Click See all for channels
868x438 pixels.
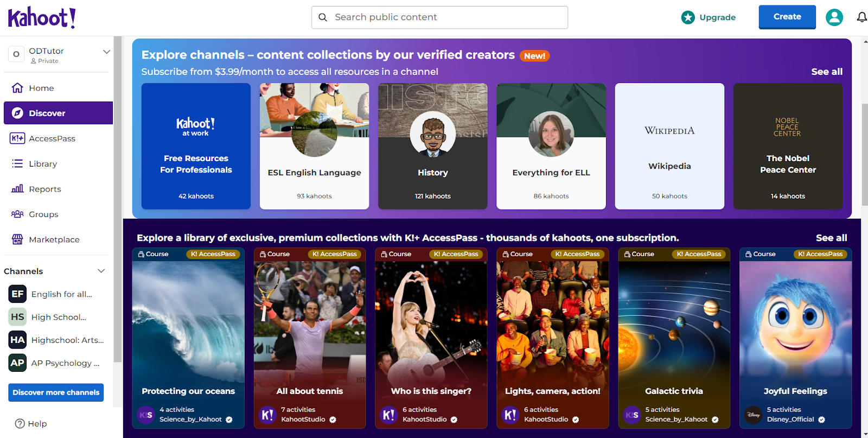click(x=827, y=72)
